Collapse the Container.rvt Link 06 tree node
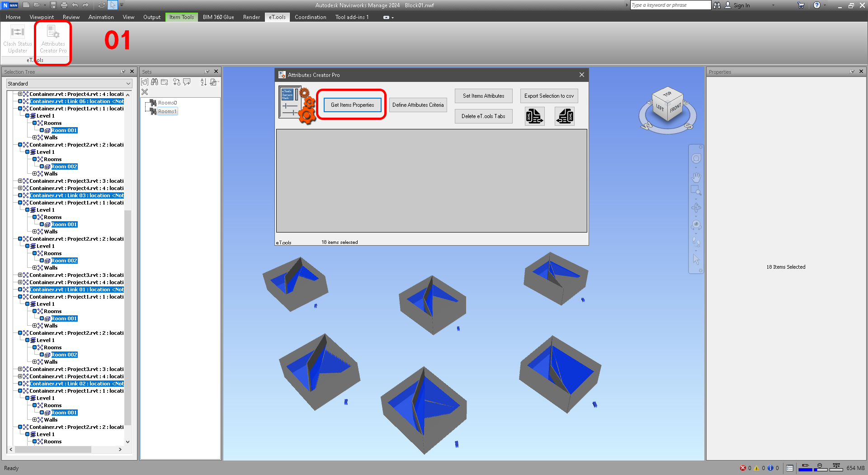Image resolution: width=868 pixels, height=475 pixels. click(x=20, y=101)
